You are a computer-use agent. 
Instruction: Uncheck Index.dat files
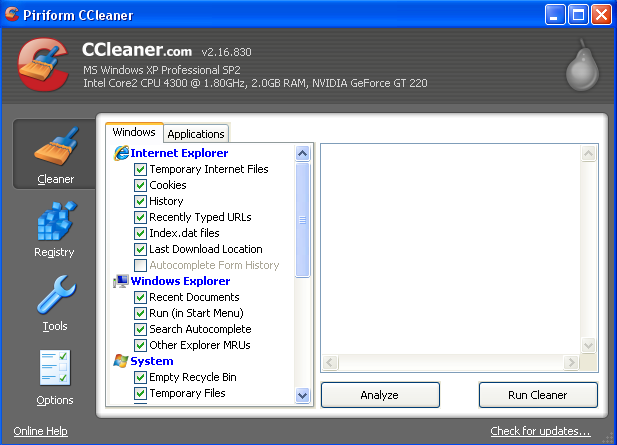tap(140, 233)
